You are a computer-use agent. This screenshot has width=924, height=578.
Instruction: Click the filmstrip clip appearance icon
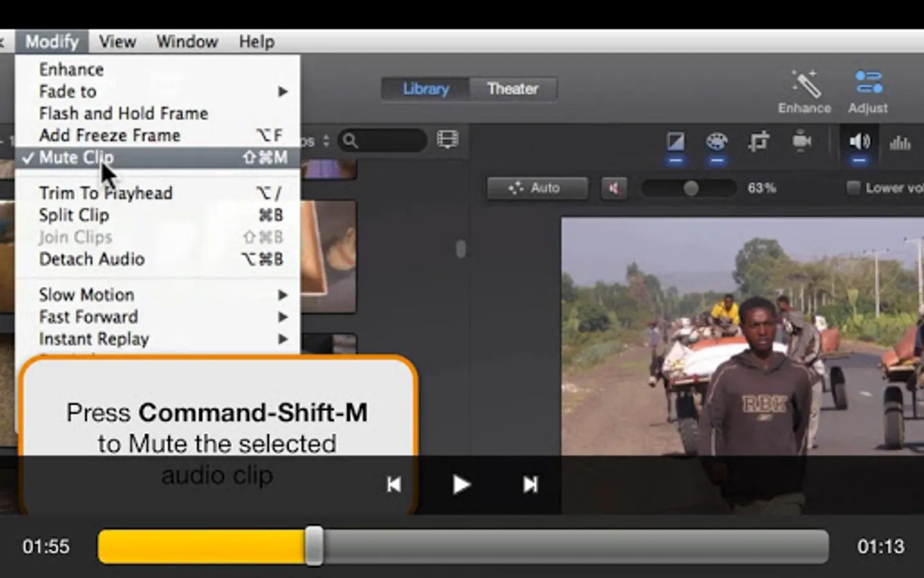click(x=447, y=139)
